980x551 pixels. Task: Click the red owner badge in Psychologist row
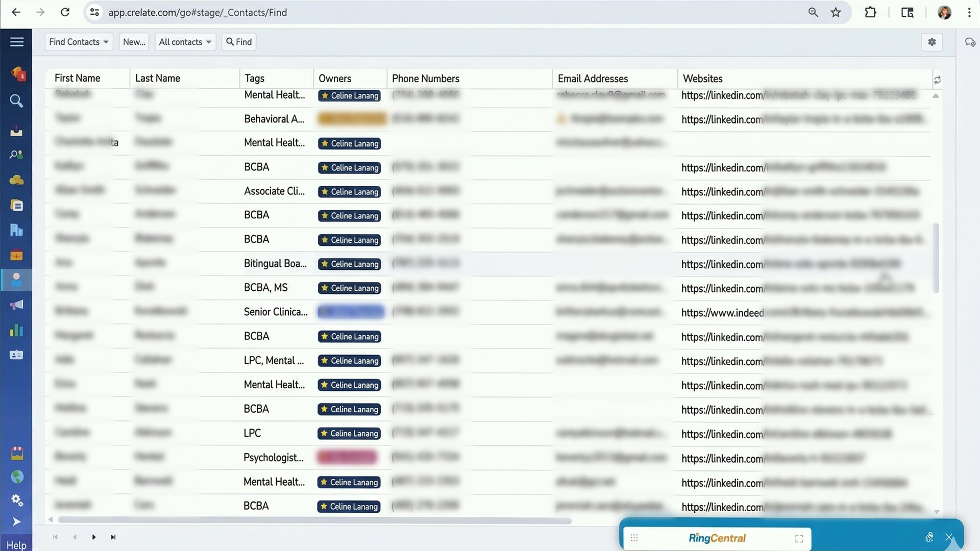tap(347, 457)
